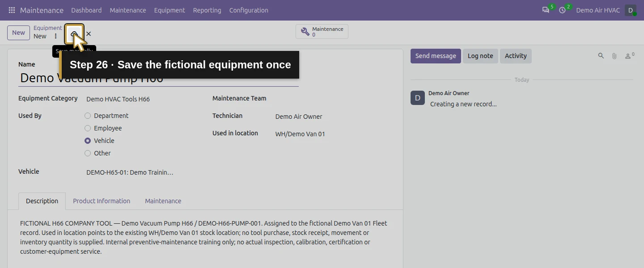644x268 pixels.
Task: Click the save manually cloud icon
Action: 74,33
